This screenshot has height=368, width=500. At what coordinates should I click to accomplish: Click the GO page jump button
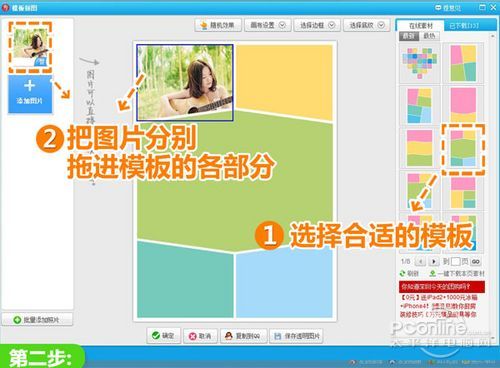pos(476,261)
